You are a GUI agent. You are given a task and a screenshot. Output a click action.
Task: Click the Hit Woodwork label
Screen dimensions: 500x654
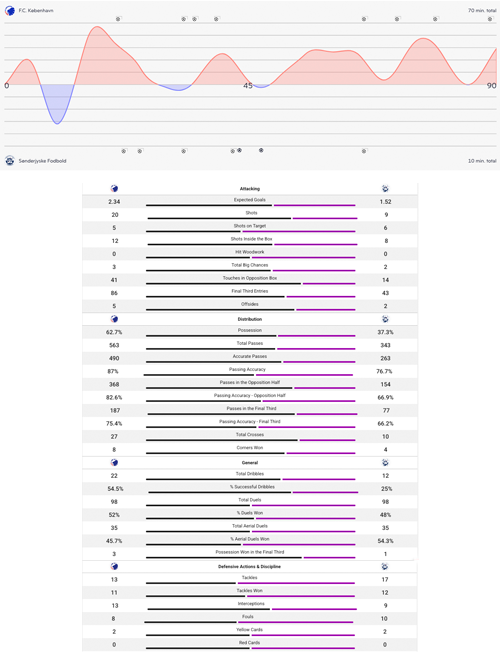250,252
